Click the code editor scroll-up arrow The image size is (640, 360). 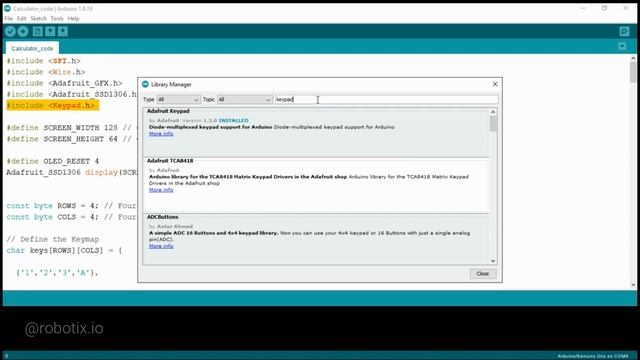click(x=633, y=58)
